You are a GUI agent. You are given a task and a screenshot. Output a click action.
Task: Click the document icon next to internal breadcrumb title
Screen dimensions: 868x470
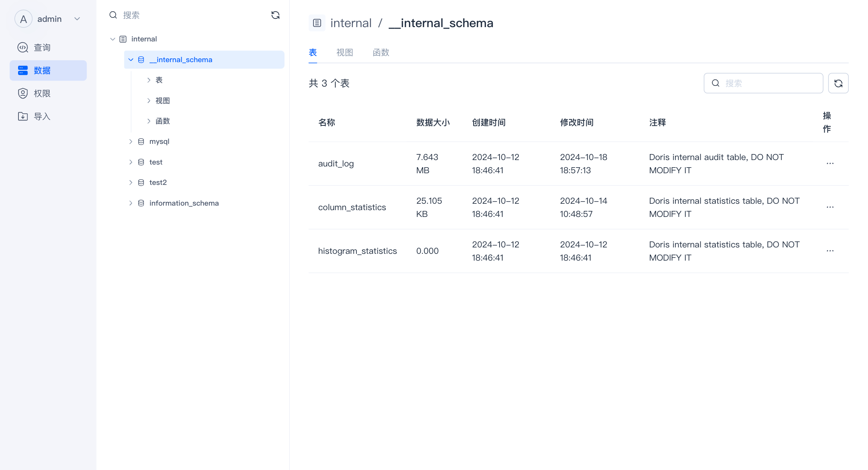pyautogui.click(x=317, y=23)
